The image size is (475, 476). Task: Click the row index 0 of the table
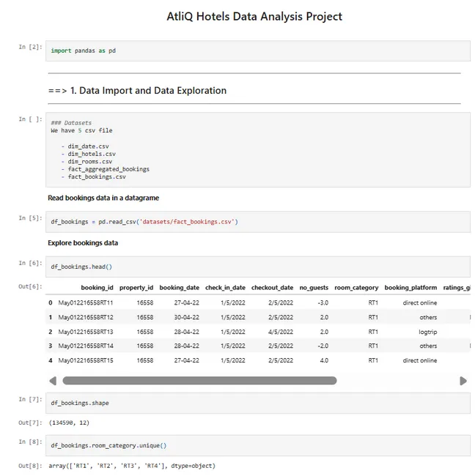coord(51,302)
